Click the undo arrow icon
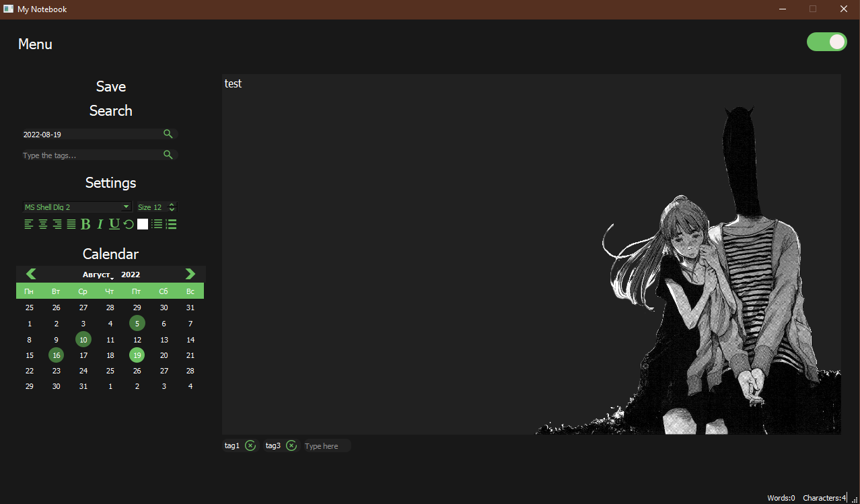 [x=128, y=224]
